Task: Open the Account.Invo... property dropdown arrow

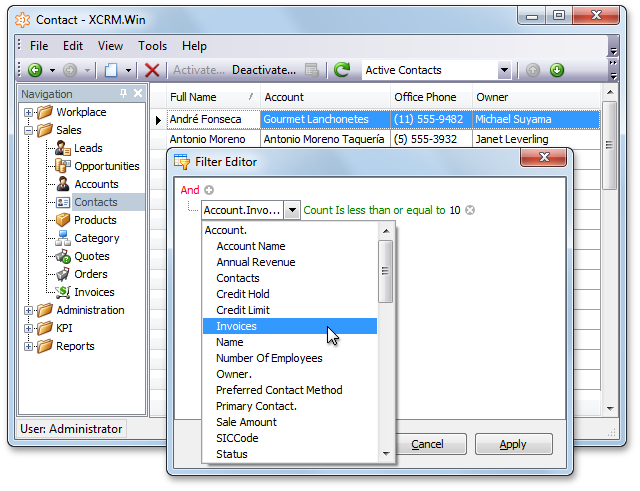Action: click(x=292, y=210)
